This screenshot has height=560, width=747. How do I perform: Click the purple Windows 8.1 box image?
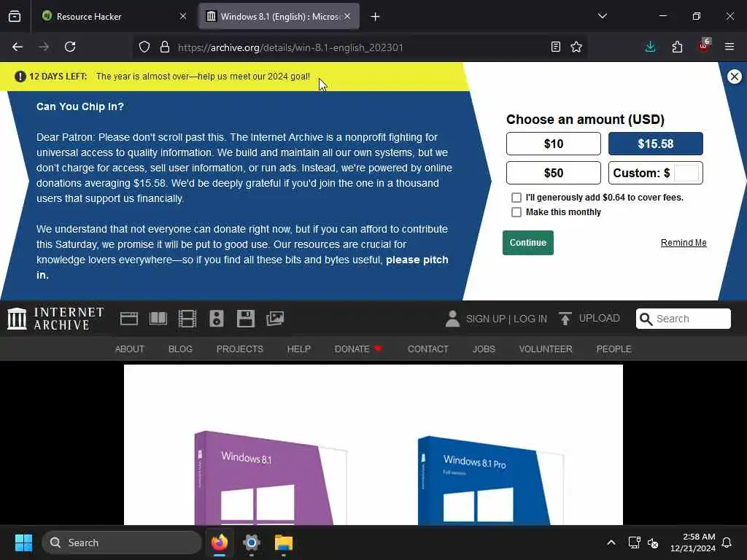pos(270,478)
